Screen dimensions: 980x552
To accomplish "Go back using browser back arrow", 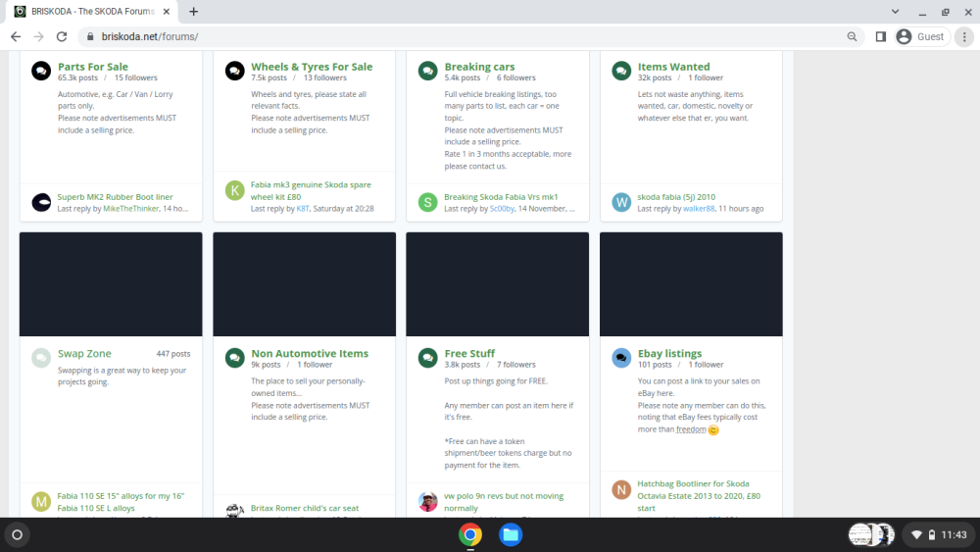I will coord(16,37).
